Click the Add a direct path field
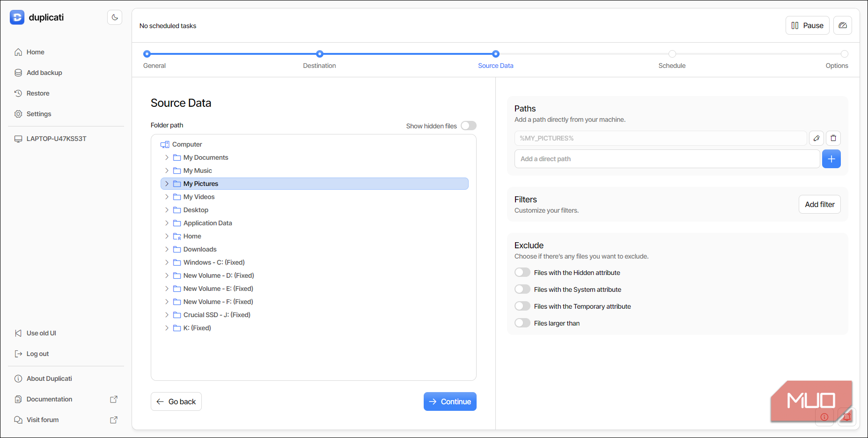The width and height of the screenshot is (868, 438). point(667,159)
